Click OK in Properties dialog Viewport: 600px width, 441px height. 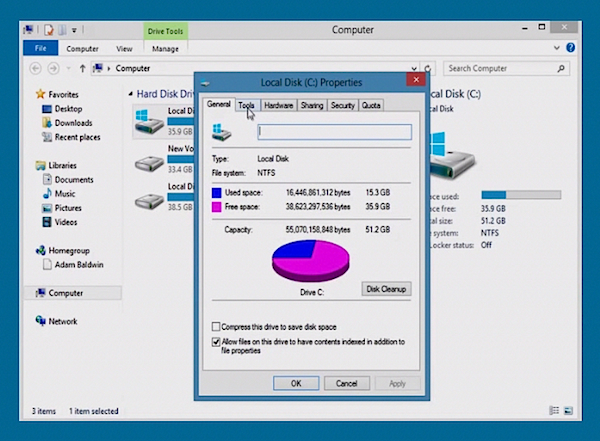pyautogui.click(x=296, y=383)
